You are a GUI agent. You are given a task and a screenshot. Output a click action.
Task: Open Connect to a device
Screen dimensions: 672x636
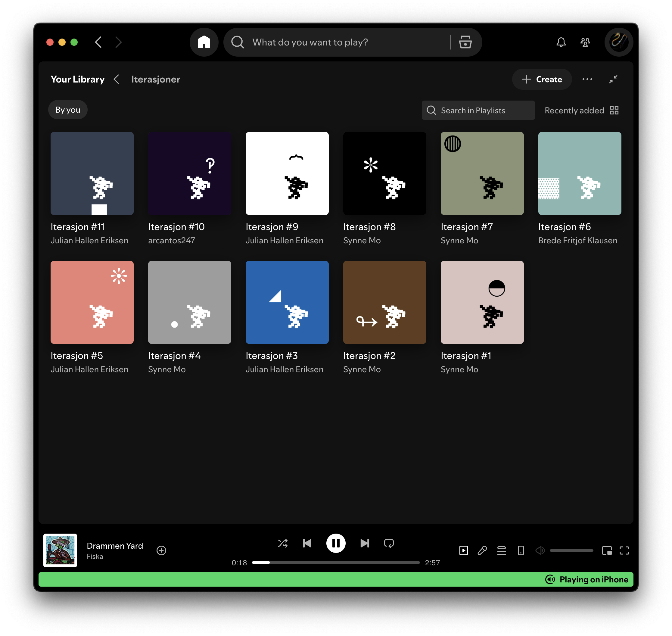pyautogui.click(x=521, y=550)
